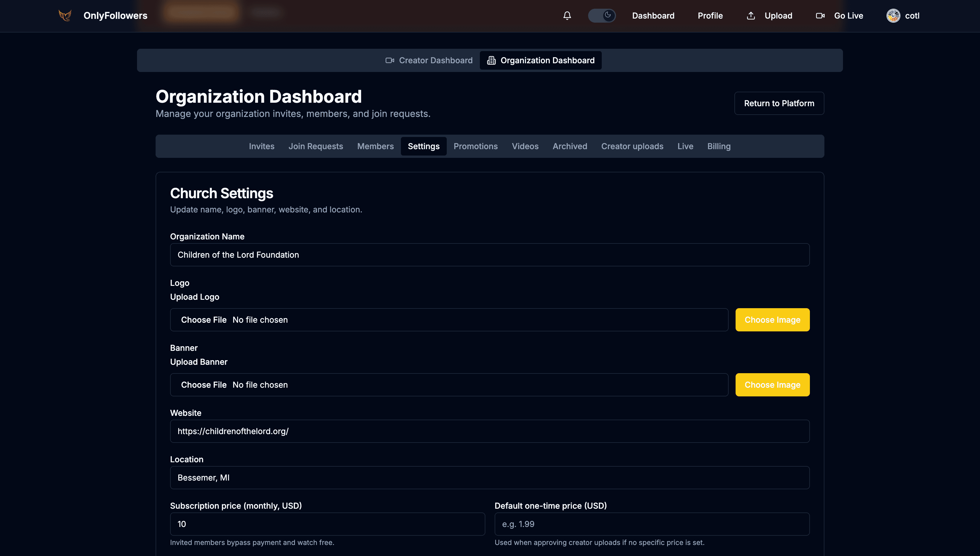The image size is (980, 556).
Task: Select the Promotions tab
Action: tap(475, 146)
